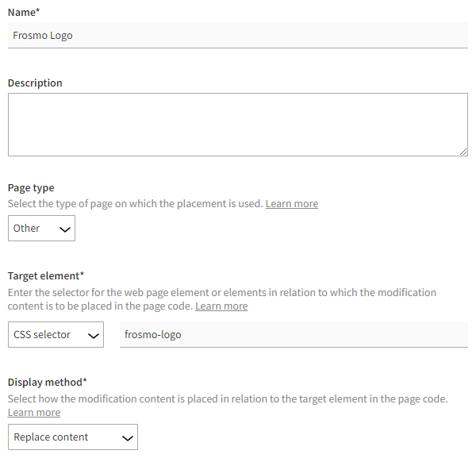Open the Page type dropdown showing Other
The image size is (476, 458).
[x=41, y=229]
